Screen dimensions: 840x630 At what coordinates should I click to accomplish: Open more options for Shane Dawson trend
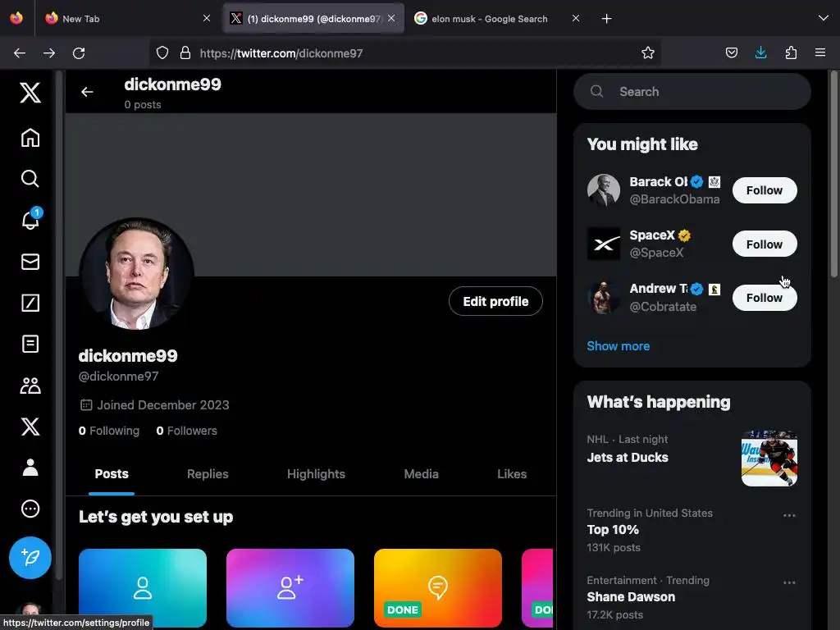(x=789, y=582)
